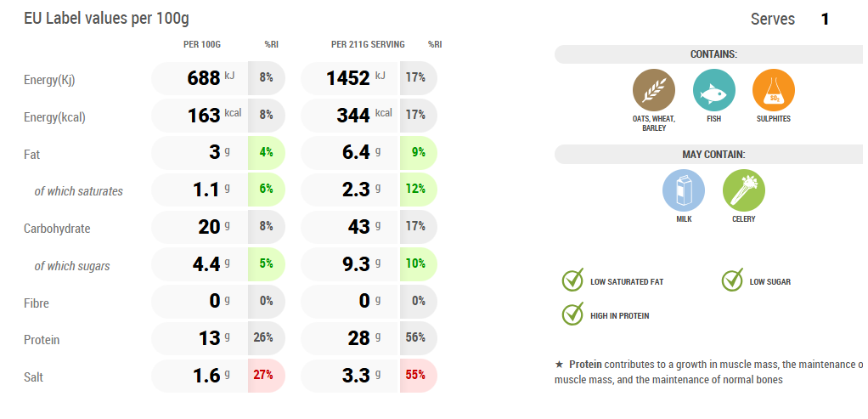Click the Protein row label
Viewport: 868px width, 419px height.
pos(42,340)
